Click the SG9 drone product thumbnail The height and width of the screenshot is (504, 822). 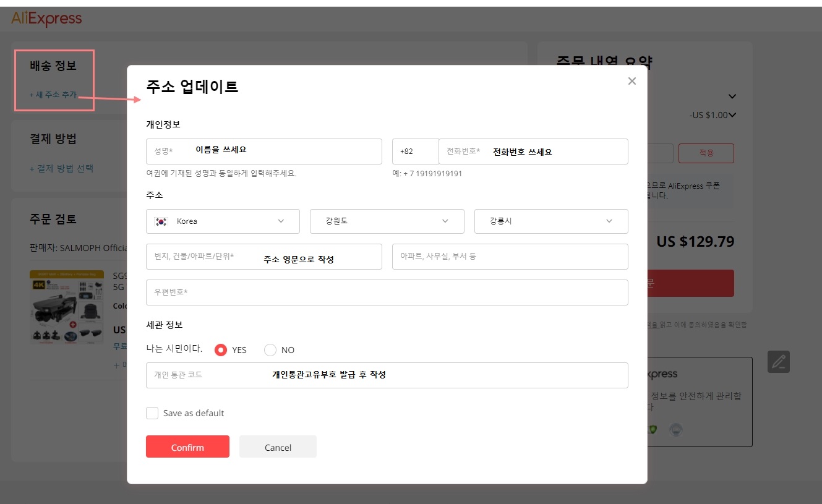coord(66,306)
